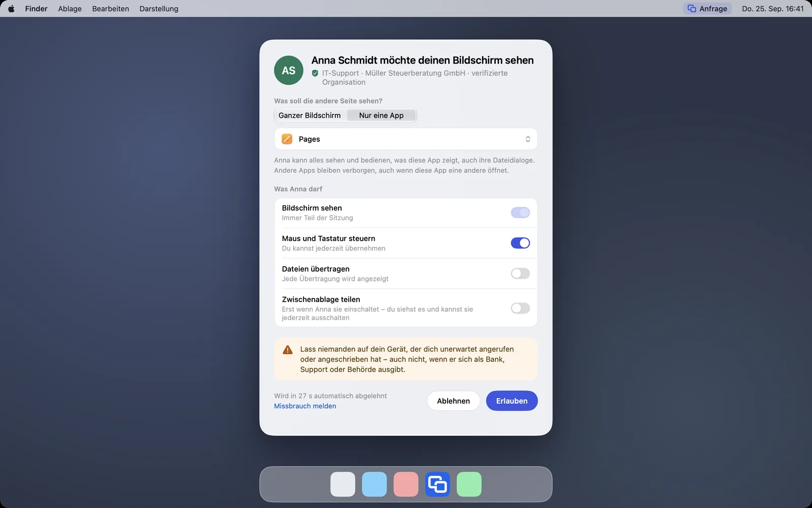Click the Erlauben button

512,401
